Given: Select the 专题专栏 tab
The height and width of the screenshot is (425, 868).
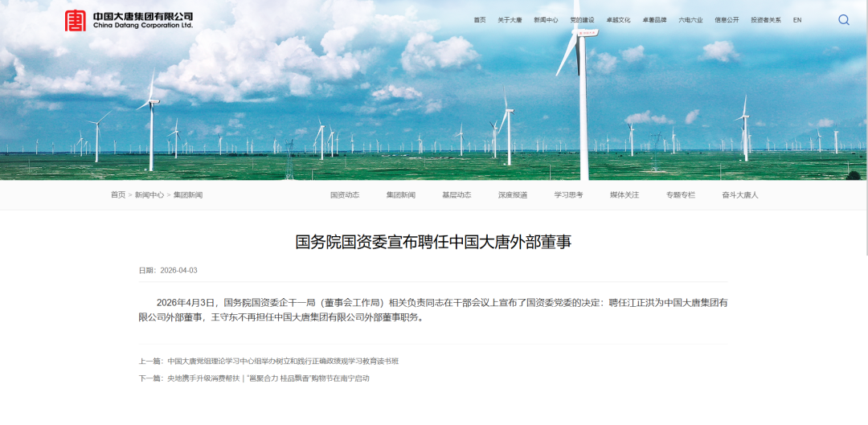Looking at the screenshot, I should click(681, 194).
